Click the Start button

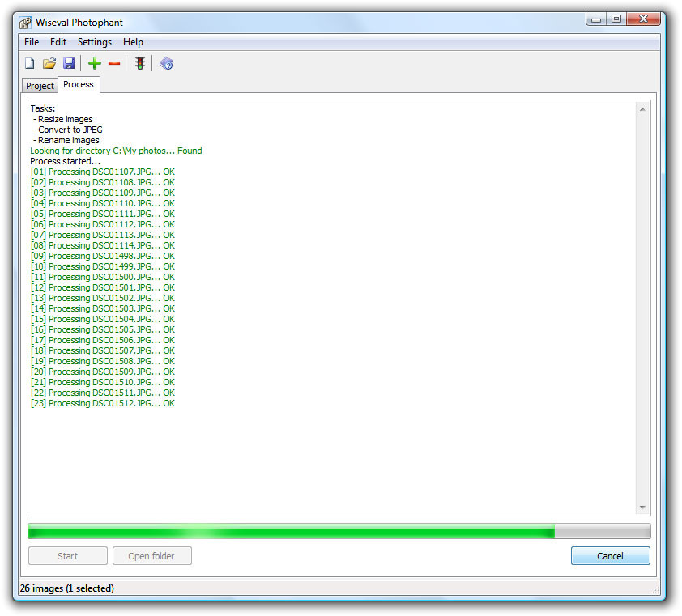[x=68, y=556]
